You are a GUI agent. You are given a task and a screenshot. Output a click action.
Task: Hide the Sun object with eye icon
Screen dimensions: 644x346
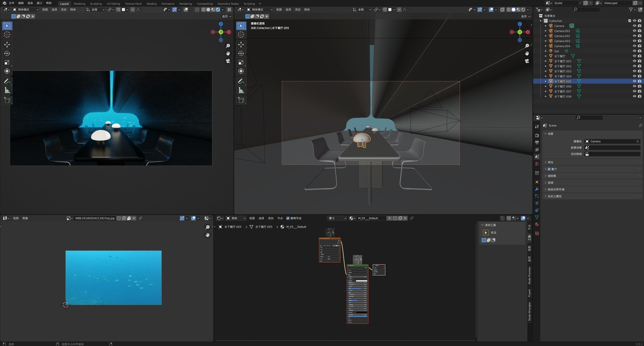point(634,51)
